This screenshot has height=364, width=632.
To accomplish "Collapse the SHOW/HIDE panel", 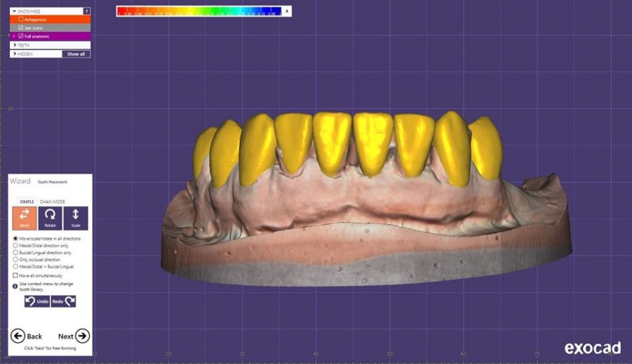I will 14,11.
